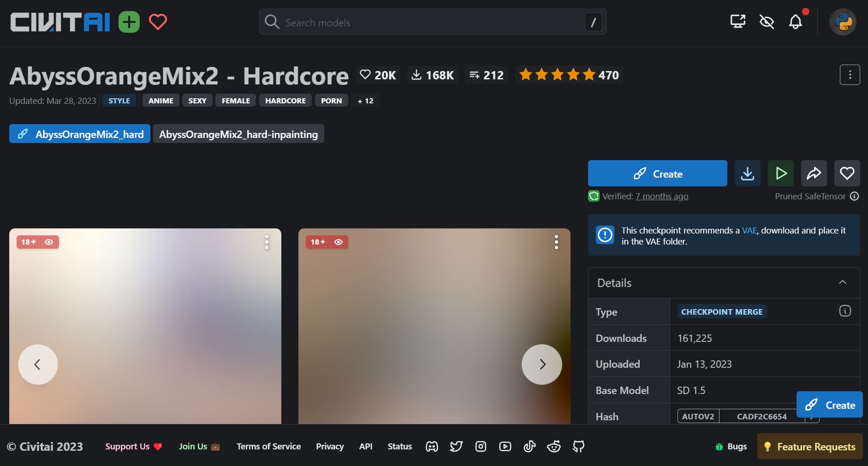Download the model file
This screenshot has width=868, height=466.
pyautogui.click(x=748, y=173)
